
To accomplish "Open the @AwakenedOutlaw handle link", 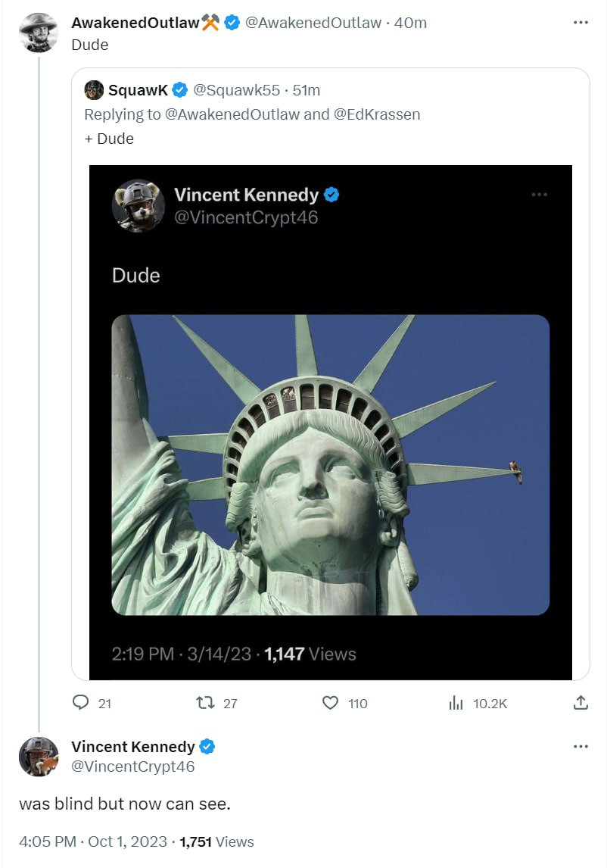I will [313, 23].
